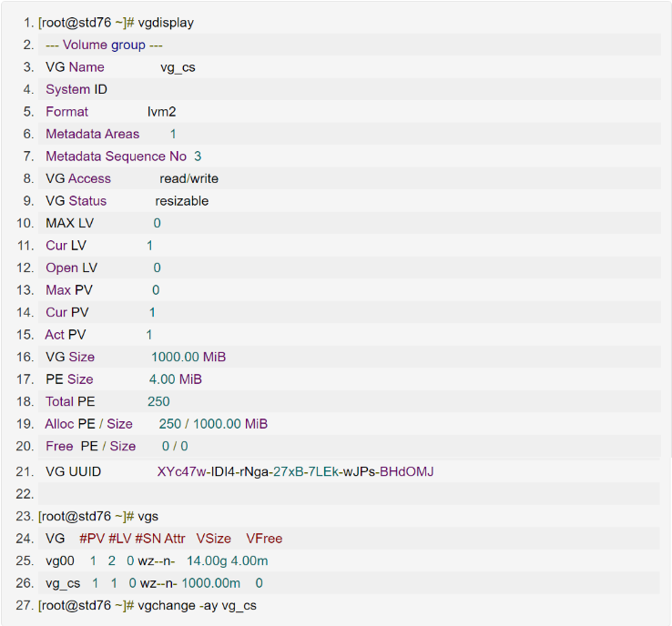
Task: Click the VG UUID string
Action: (295, 471)
